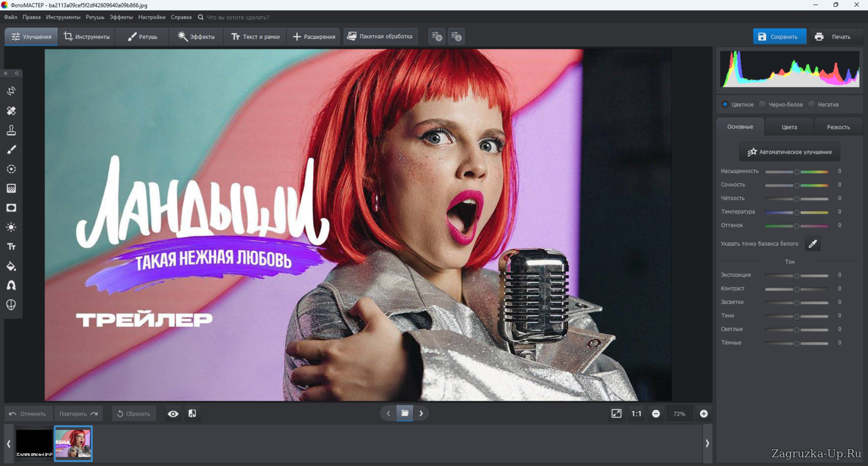868x466 pixels.
Task: Select the first black thumbnail in the filmstrip
Action: [x=34, y=443]
